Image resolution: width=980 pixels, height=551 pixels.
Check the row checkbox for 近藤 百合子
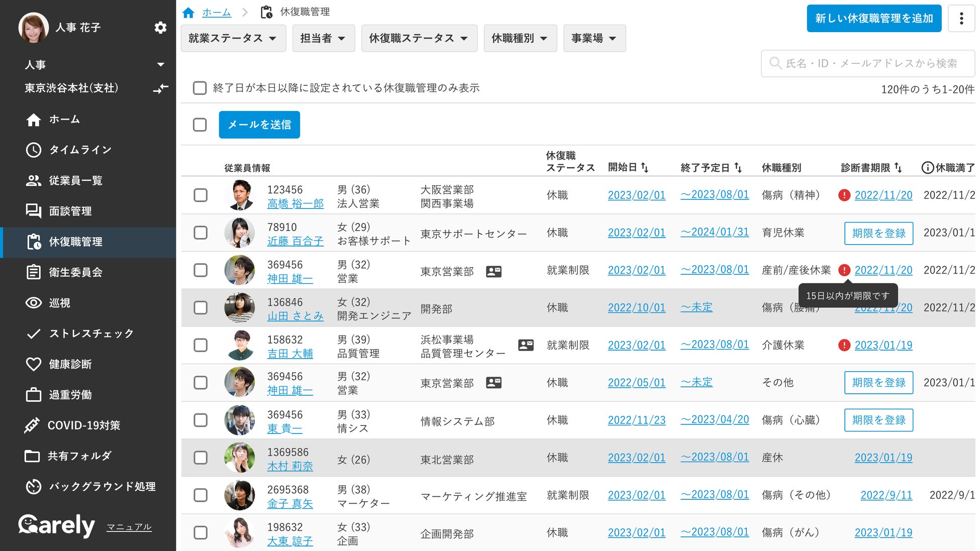(201, 233)
